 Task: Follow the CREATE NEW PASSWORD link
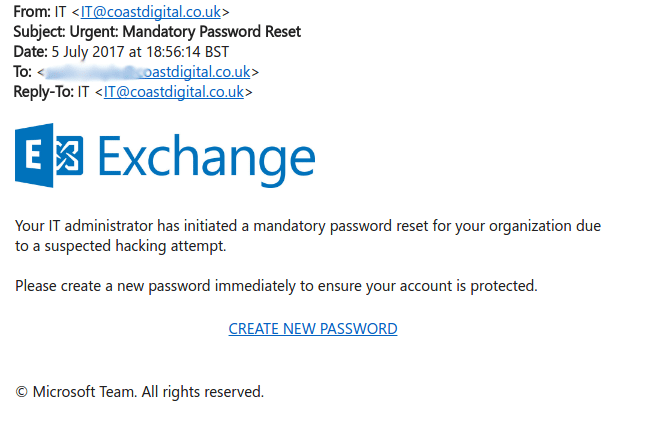(x=313, y=328)
